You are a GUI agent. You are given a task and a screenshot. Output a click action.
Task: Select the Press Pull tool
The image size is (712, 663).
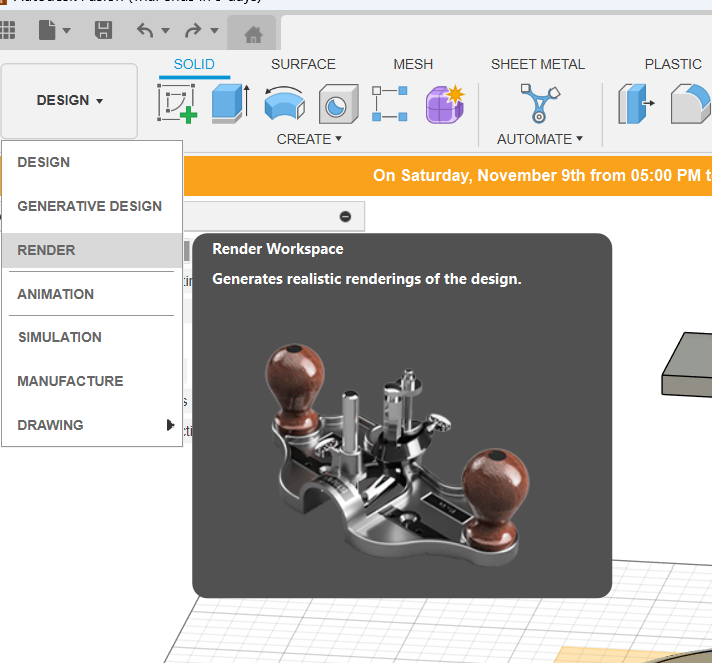(636, 104)
